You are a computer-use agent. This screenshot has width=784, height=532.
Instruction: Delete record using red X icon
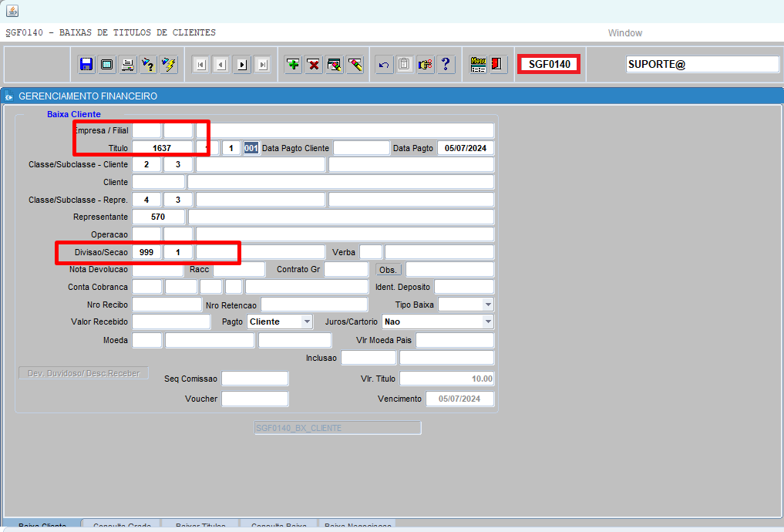coord(314,65)
